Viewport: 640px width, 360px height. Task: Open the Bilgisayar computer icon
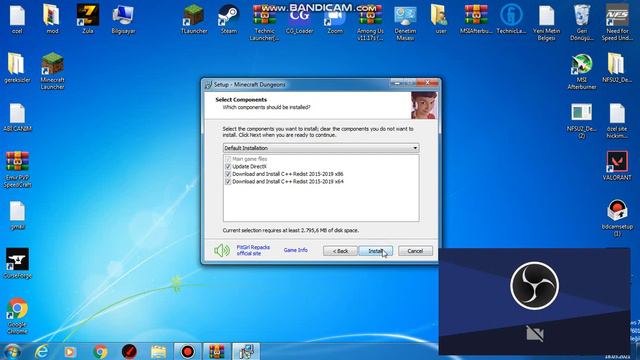click(123, 19)
